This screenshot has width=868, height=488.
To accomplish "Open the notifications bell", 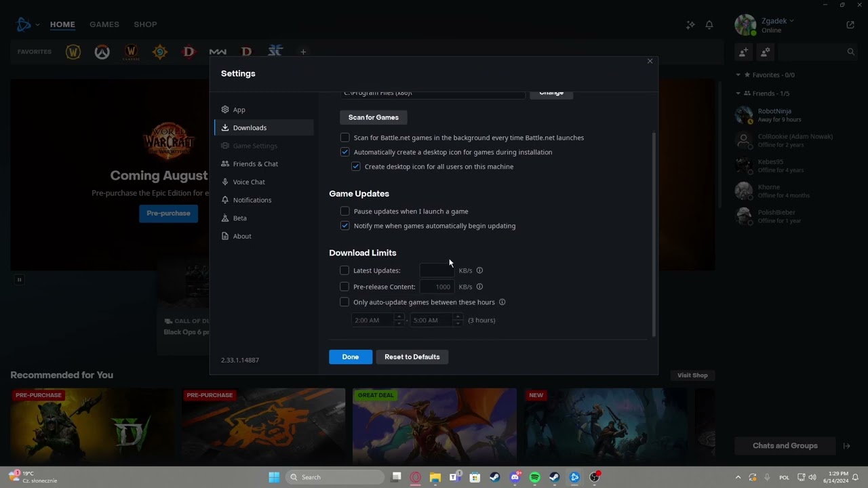I will [x=709, y=24].
